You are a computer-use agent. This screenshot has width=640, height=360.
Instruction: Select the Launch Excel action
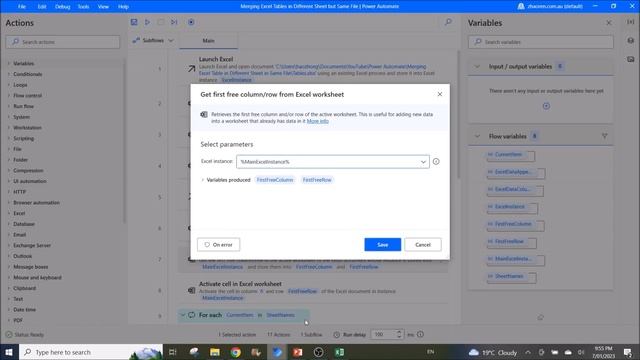point(313,69)
